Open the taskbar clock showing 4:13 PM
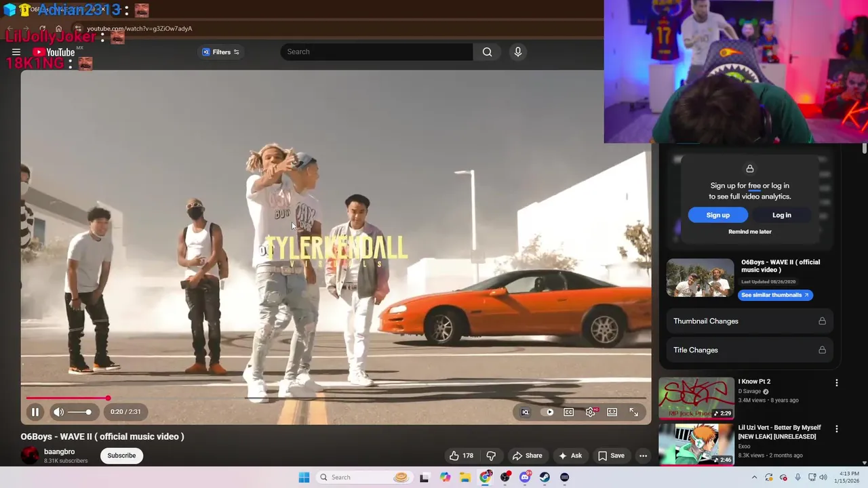Screen dimensions: 868x488 coord(847,477)
